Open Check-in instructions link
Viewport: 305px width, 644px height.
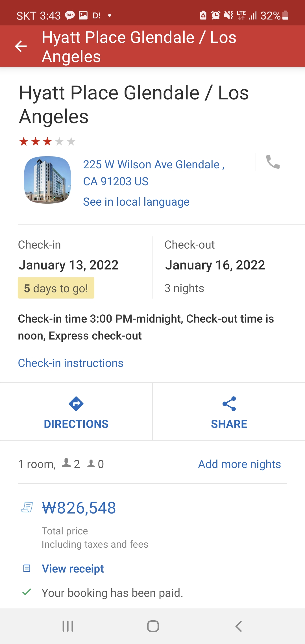pyautogui.click(x=71, y=363)
